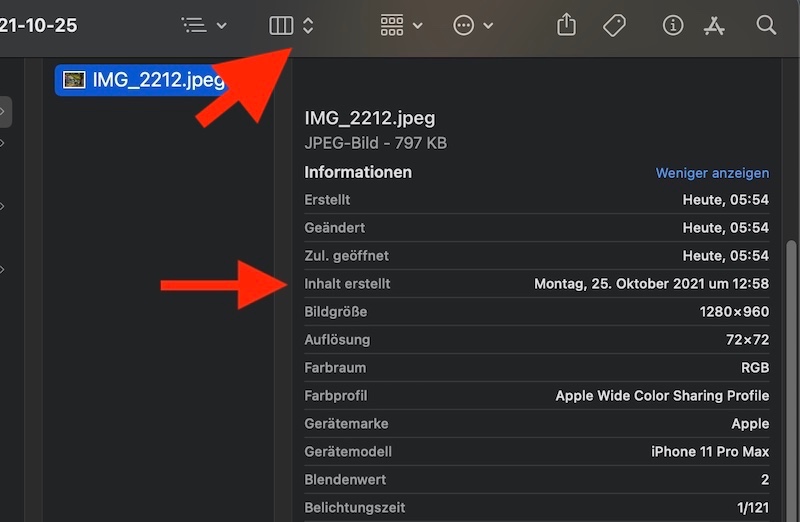Viewport: 800px width, 522px height.
Task: Click the Share icon in toolbar
Action: tap(567, 25)
